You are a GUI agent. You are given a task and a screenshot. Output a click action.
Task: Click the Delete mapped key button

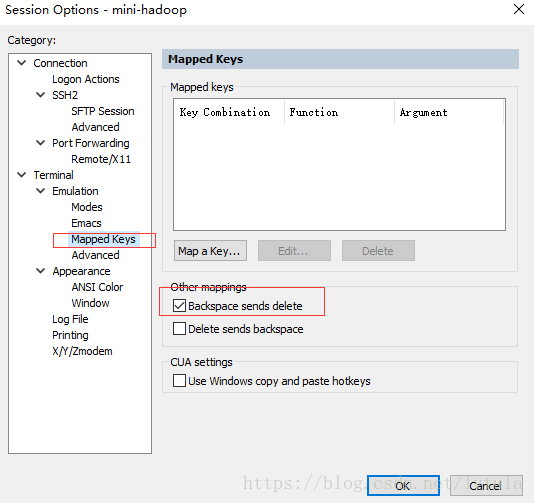(x=378, y=251)
